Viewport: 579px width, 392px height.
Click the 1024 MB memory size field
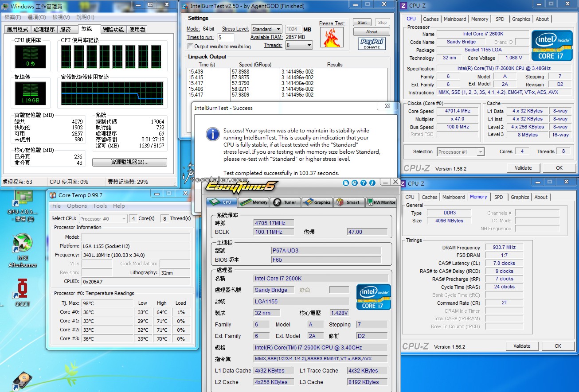(x=293, y=29)
